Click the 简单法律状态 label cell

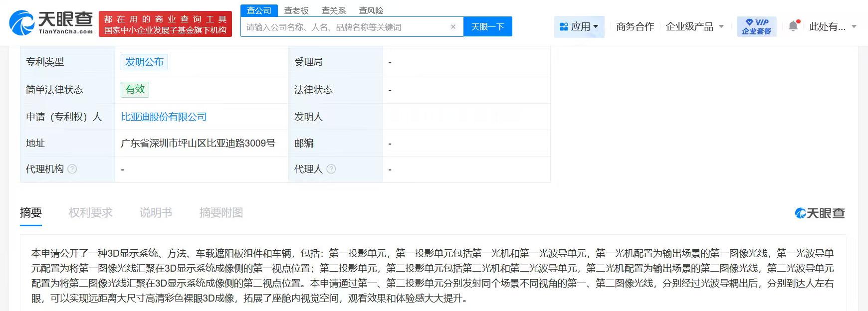(x=67, y=90)
